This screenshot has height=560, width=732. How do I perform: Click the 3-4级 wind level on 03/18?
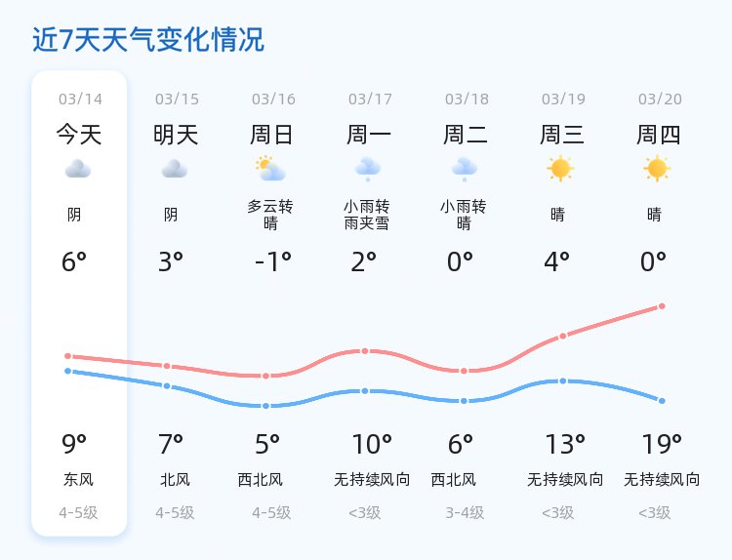tap(465, 513)
